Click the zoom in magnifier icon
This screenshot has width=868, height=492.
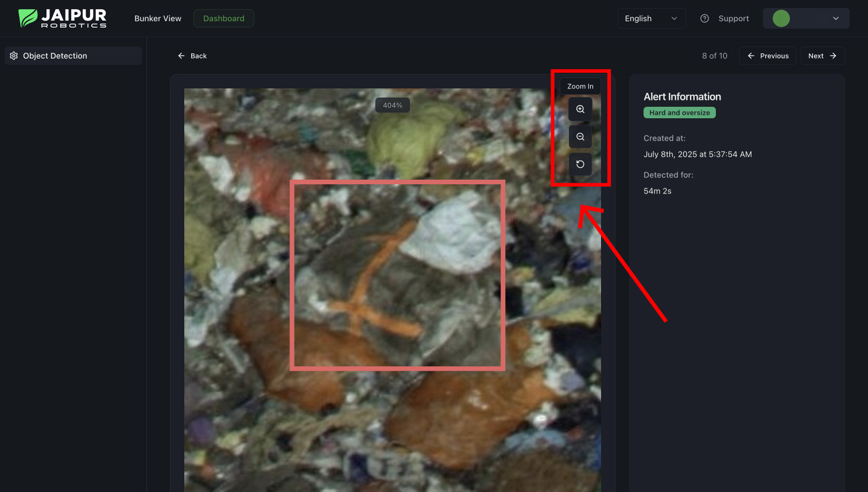coord(580,109)
